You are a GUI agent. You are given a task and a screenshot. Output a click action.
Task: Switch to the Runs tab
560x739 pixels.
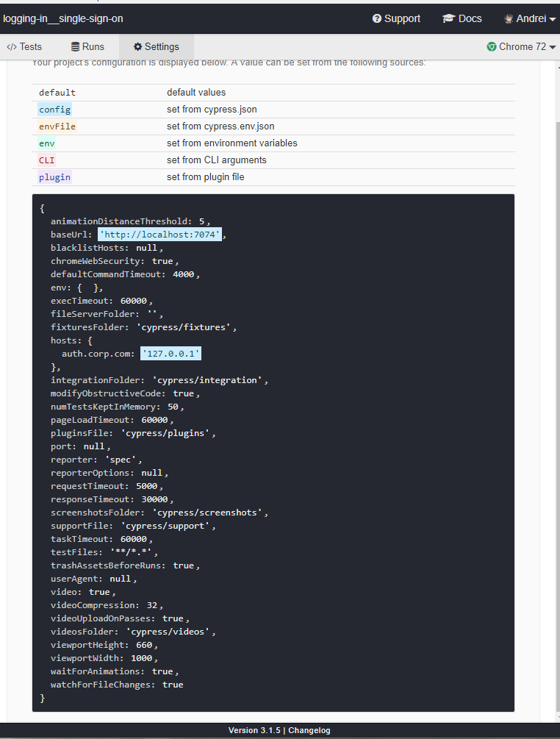(87, 46)
